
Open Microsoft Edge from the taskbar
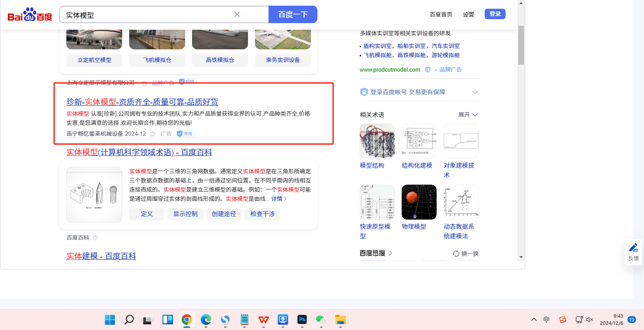point(206,320)
